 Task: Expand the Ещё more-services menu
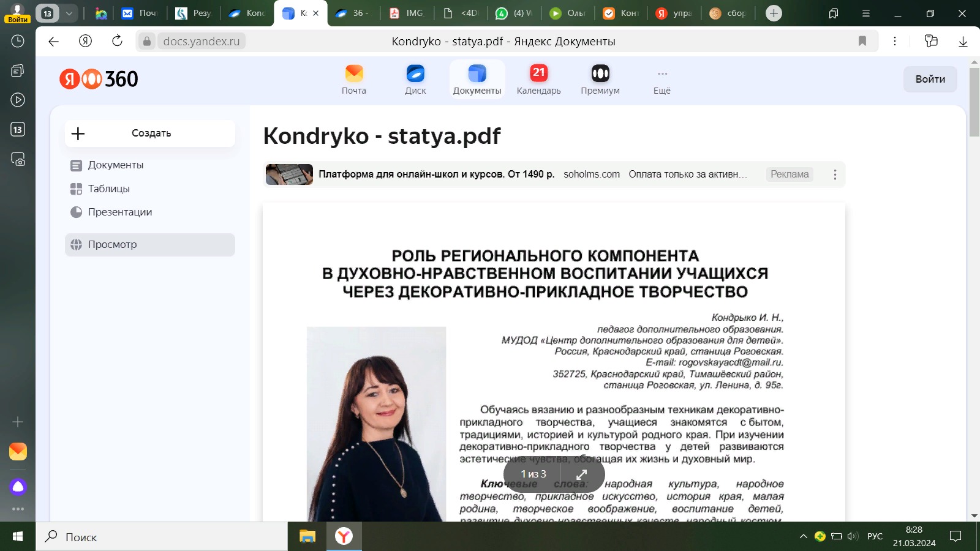pos(662,80)
